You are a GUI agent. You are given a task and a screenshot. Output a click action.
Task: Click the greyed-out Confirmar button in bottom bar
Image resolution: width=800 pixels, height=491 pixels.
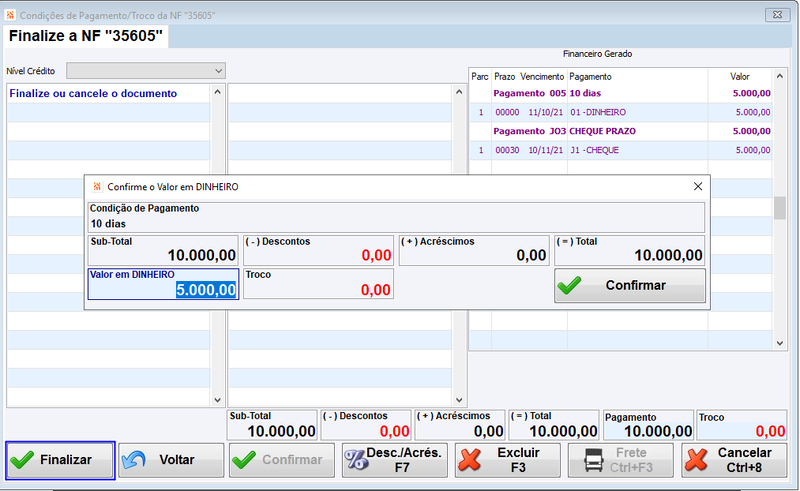282,460
